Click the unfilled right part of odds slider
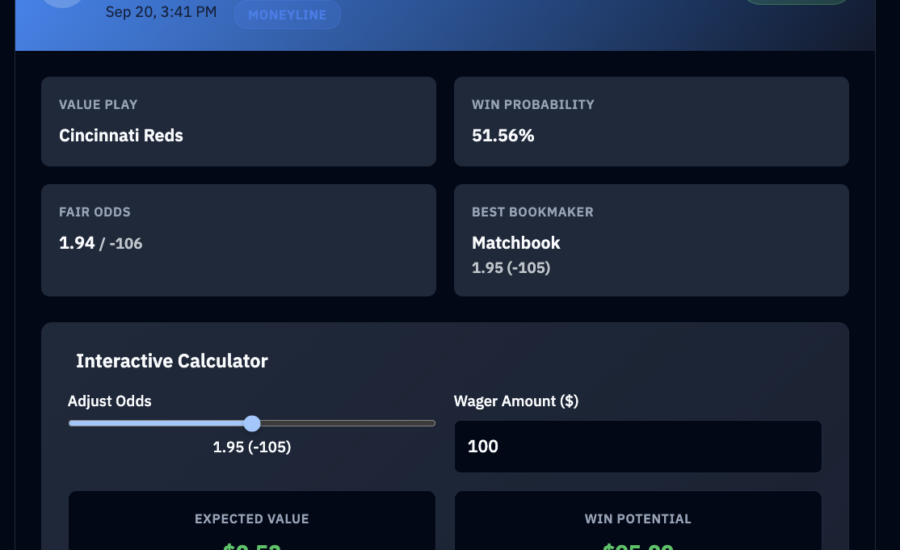This screenshot has height=550, width=900. [345, 423]
